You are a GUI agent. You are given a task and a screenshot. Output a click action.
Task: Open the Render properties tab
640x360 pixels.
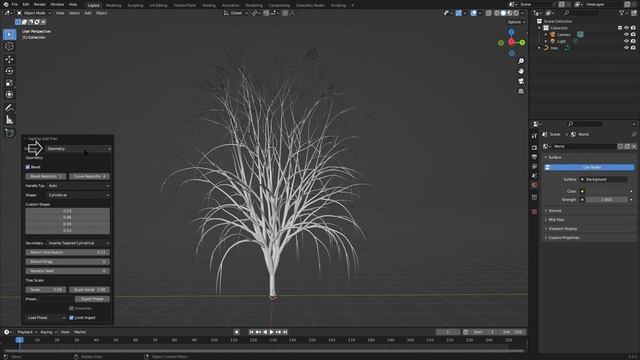(534, 147)
